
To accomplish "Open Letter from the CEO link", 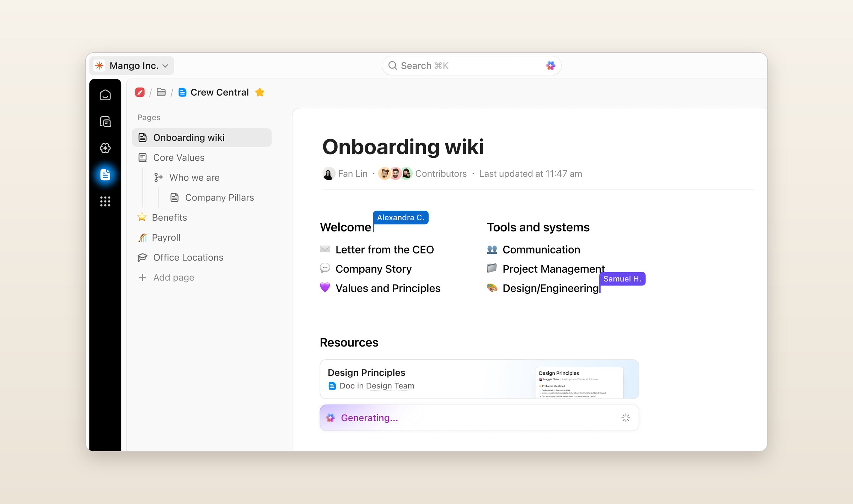I will coord(385,250).
